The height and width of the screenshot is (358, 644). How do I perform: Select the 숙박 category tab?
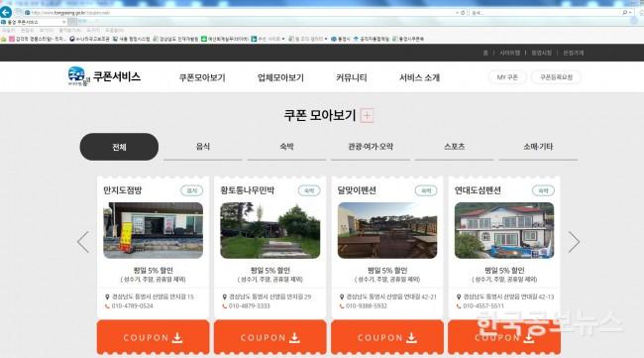286,147
